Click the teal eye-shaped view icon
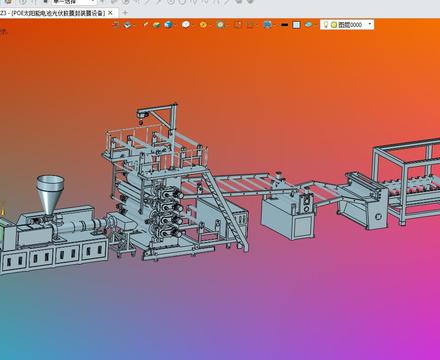Screen dimensions: 440x360 click(308, 25)
